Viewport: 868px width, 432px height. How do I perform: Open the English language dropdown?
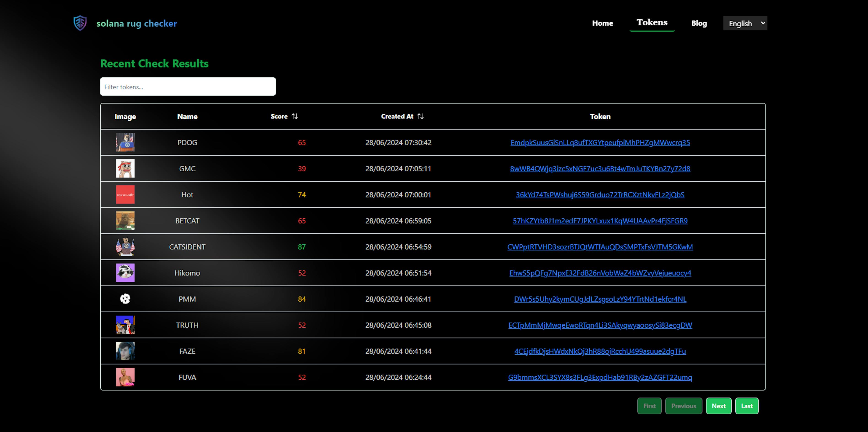pyautogui.click(x=745, y=23)
